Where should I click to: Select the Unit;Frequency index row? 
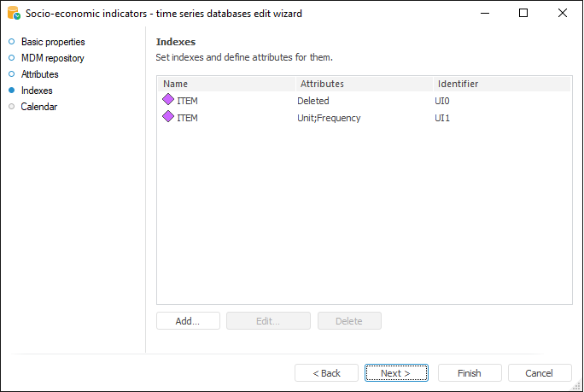pyautogui.click(x=329, y=118)
